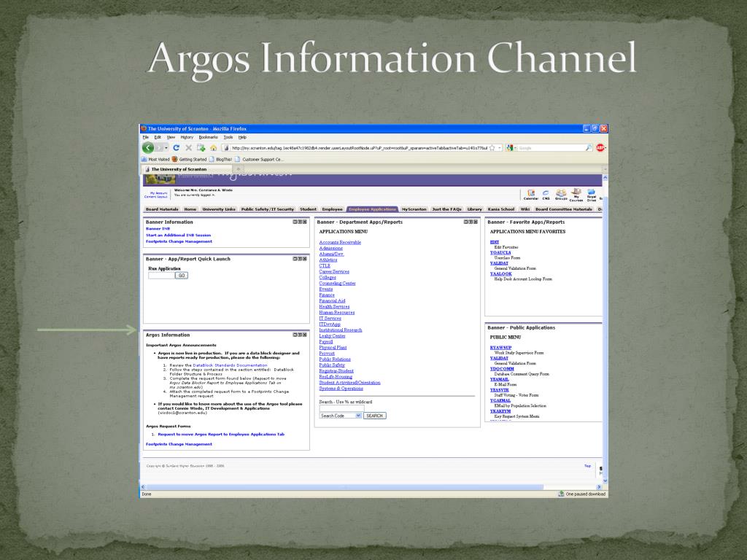747x560 pixels.
Task: Open the YAALOOK favorites link
Action: 500,274
